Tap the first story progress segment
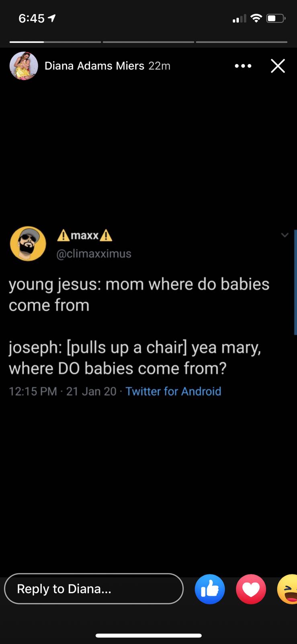297x644 pixels. pos(55,42)
